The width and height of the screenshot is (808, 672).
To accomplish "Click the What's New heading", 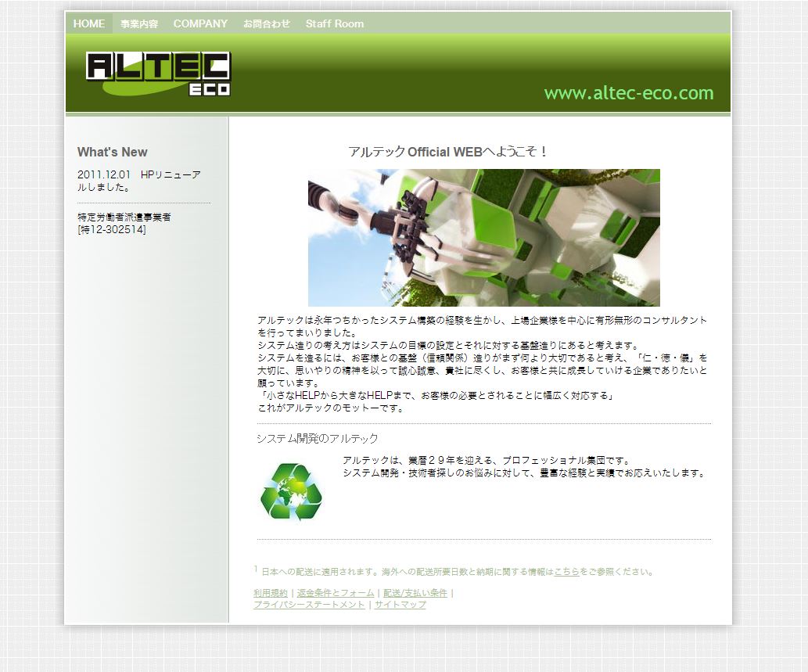I will [x=112, y=152].
